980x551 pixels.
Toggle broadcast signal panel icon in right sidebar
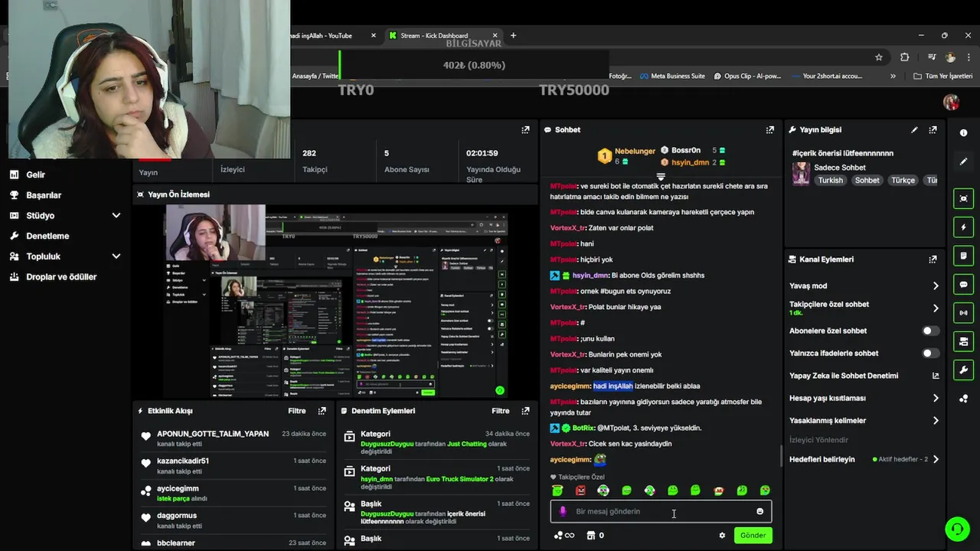[963, 312]
